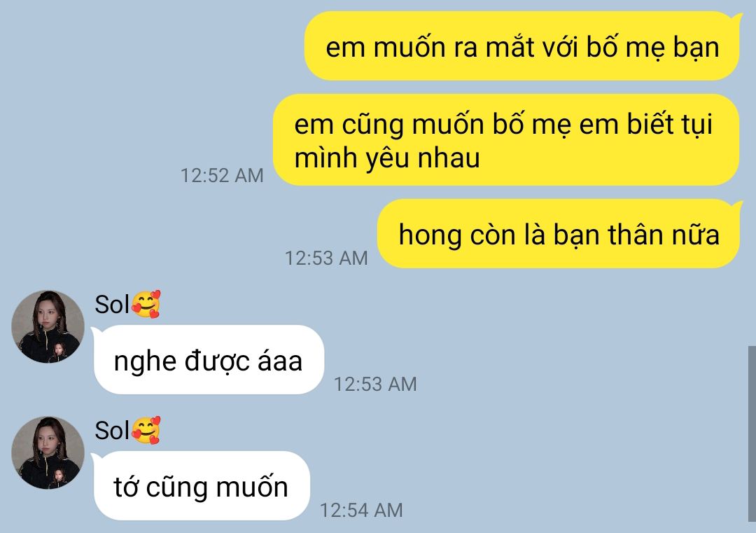This screenshot has width=756, height=533.
Task: Tap the 'hong còn là bạn thân nữa' bubble
Action: pos(559,233)
